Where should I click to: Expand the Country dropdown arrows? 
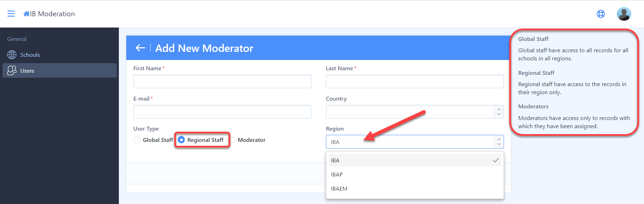499,112
